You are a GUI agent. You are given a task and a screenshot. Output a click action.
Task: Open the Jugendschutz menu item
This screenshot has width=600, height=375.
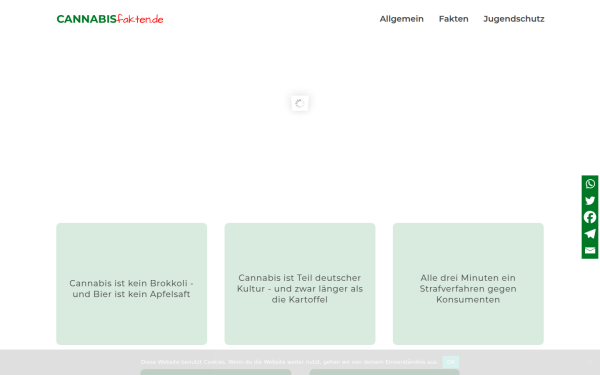[514, 19]
